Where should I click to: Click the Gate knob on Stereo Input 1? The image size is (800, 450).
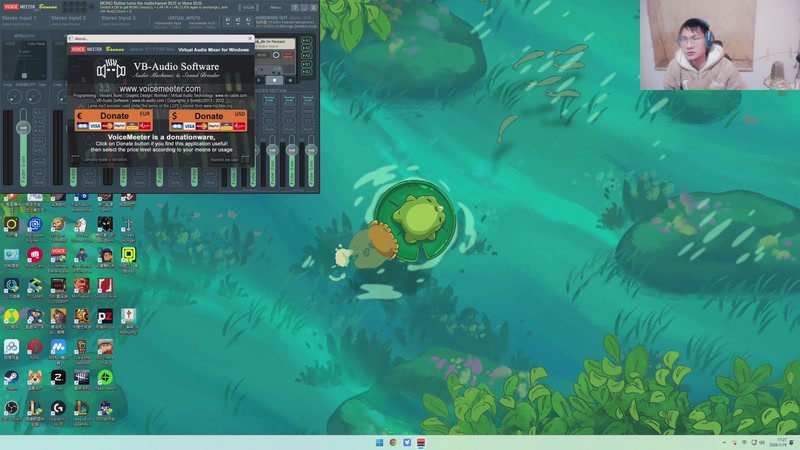pyautogui.click(x=33, y=96)
